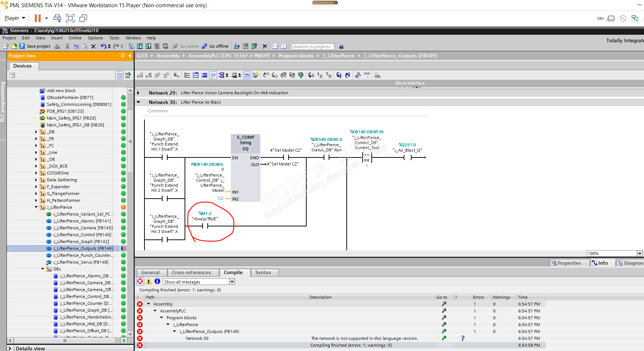Click the Undo arrow in toolbar
This screenshot has height=351, width=644.
point(103,46)
